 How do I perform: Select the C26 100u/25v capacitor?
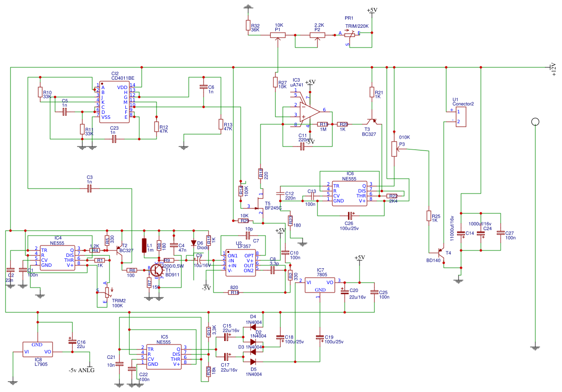[x=350, y=216]
